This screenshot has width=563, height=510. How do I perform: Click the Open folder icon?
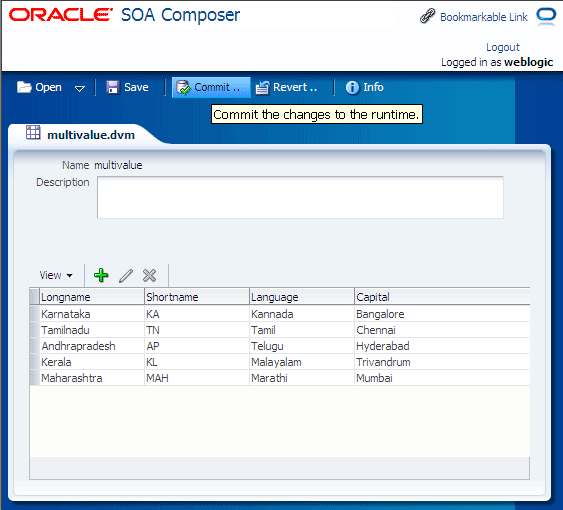tap(24, 87)
